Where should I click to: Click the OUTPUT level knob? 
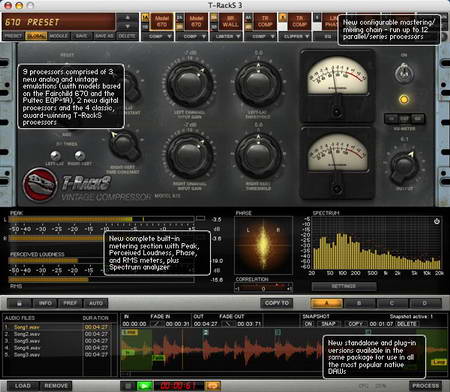(x=403, y=166)
